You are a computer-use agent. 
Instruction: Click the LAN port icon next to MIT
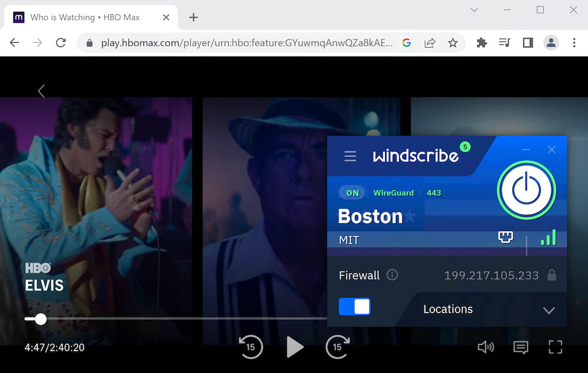[x=505, y=237]
